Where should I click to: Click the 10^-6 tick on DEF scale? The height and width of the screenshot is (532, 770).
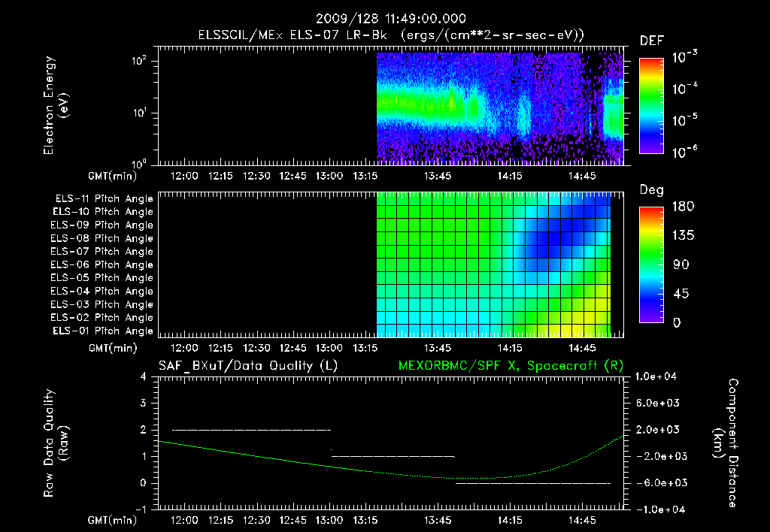tap(684, 152)
